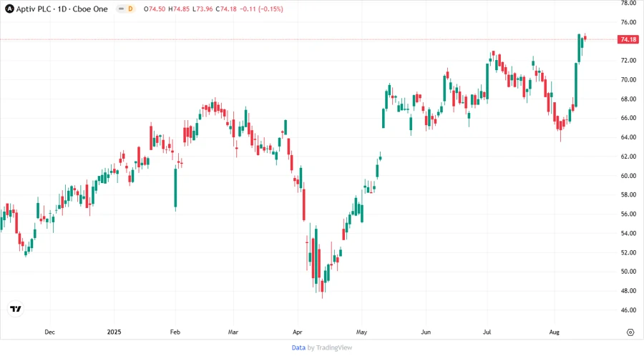Open chart settings gear icon
This screenshot has width=644, height=356.
[x=630, y=332]
